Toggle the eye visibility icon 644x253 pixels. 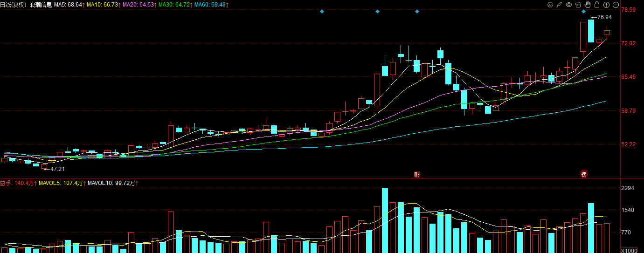coord(569,5)
